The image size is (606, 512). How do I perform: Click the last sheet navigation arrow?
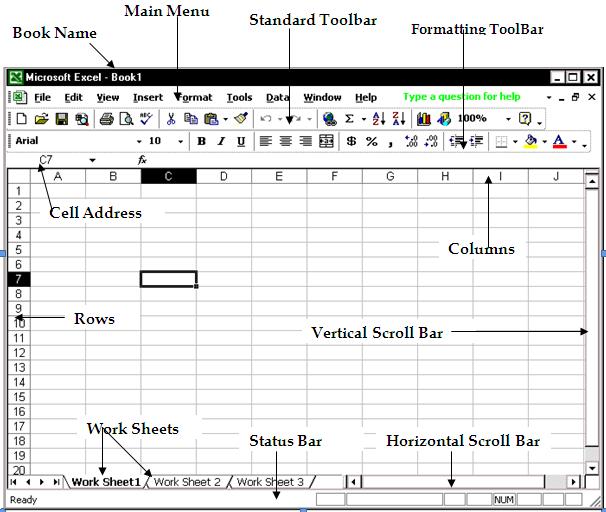click(x=56, y=482)
